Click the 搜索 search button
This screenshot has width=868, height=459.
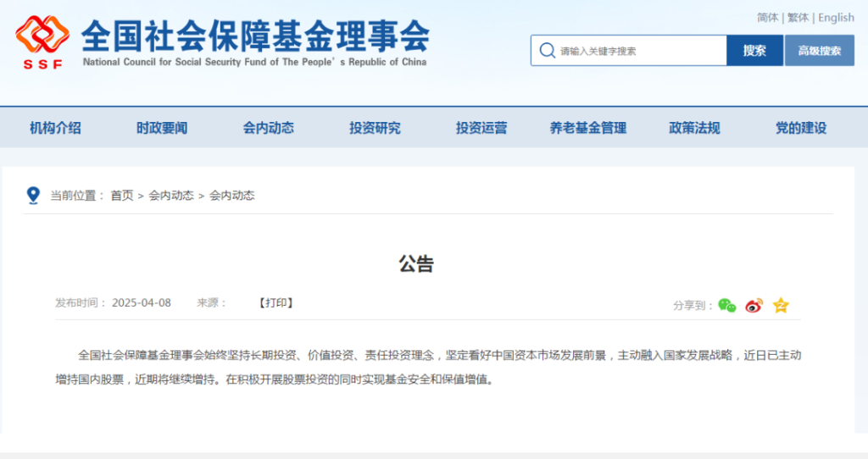point(754,50)
